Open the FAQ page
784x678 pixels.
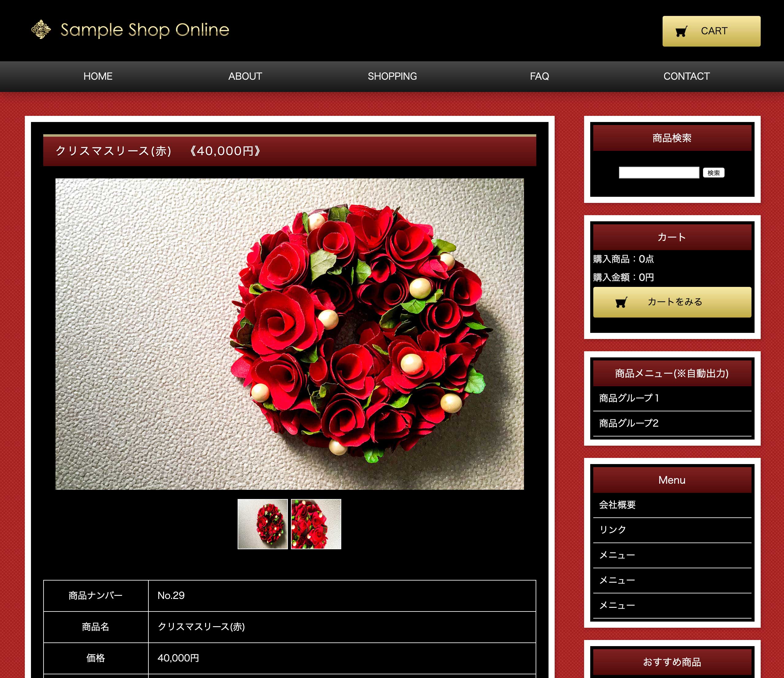point(539,76)
